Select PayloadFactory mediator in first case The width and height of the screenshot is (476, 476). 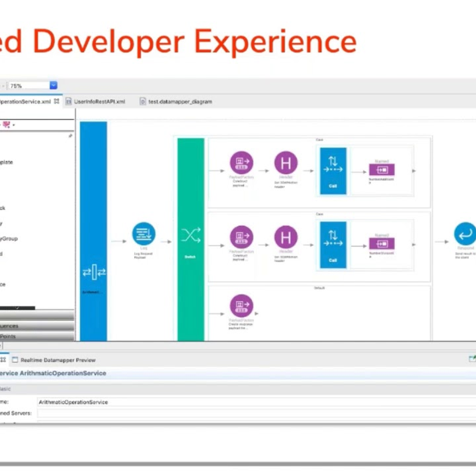coord(241,163)
